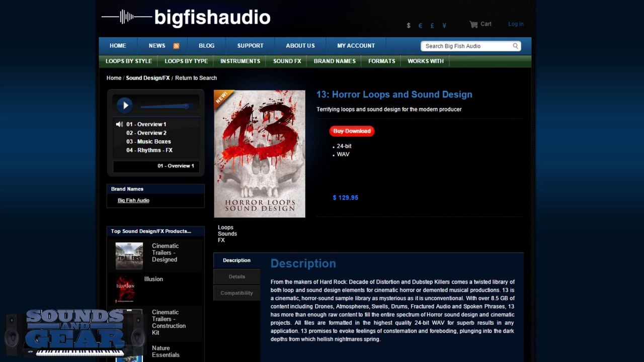644x362 pixels.
Task: Click into the Search Big Fish Audio field
Action: coord(466,46)
